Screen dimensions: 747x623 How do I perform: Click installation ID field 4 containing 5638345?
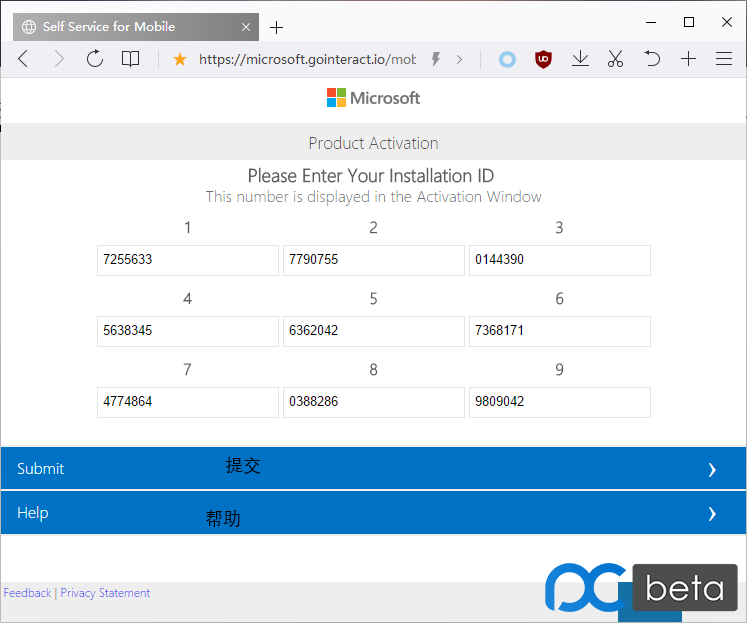click(x=188, y=331)
